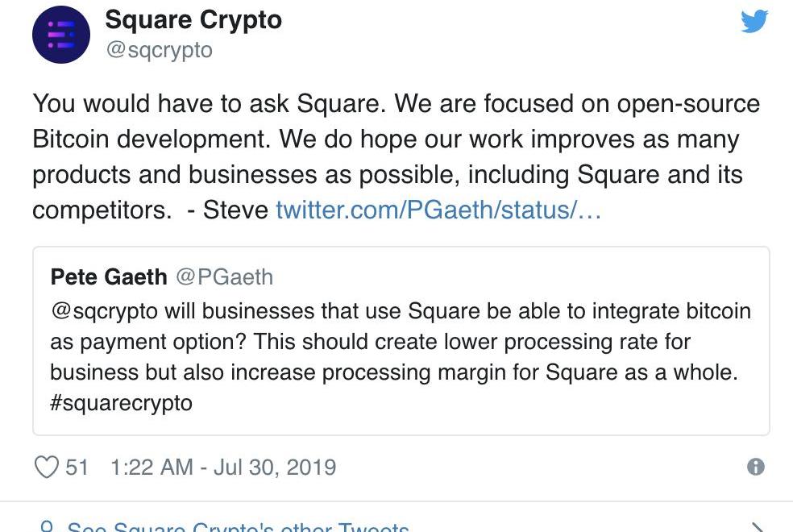Open quoted tweet text about payment option

395,342
